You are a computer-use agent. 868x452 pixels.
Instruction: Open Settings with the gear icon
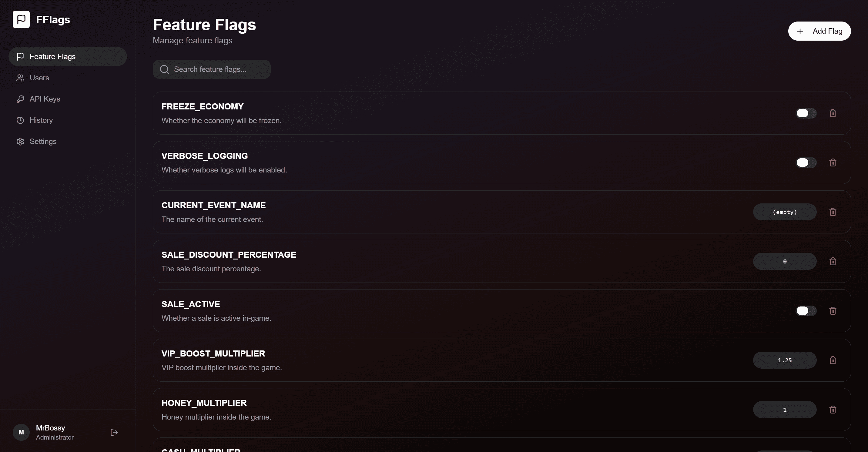pyautogui.click(x=20, y=141)
